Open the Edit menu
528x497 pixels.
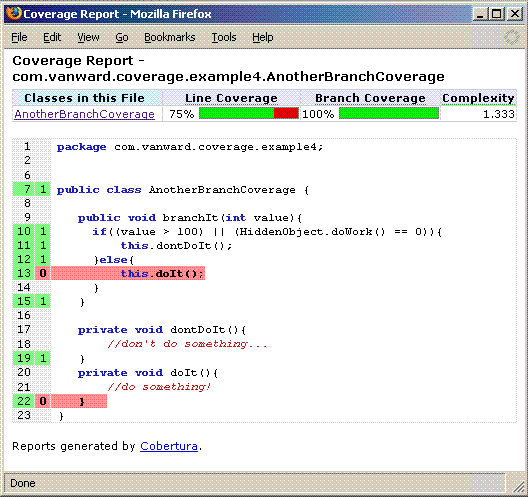[x=52, y=37]
